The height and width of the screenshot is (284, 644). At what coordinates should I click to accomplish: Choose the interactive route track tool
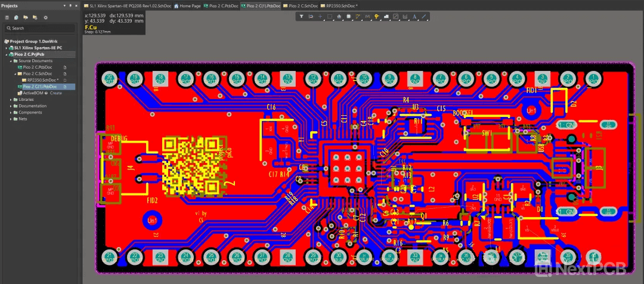coord(358,16)
